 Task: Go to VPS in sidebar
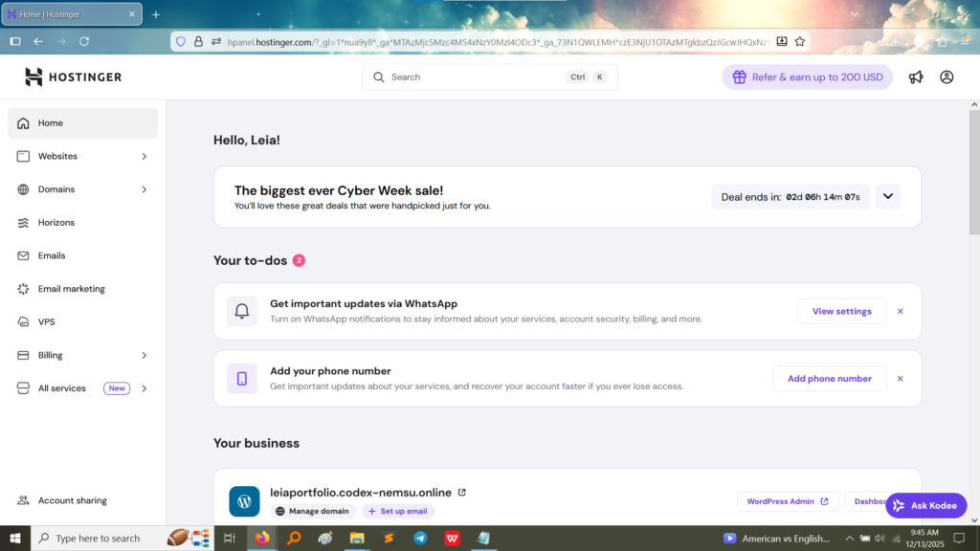coord(47,322)
